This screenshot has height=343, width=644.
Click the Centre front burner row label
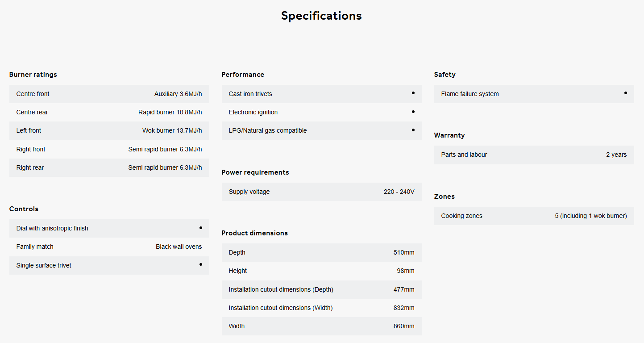33,94
